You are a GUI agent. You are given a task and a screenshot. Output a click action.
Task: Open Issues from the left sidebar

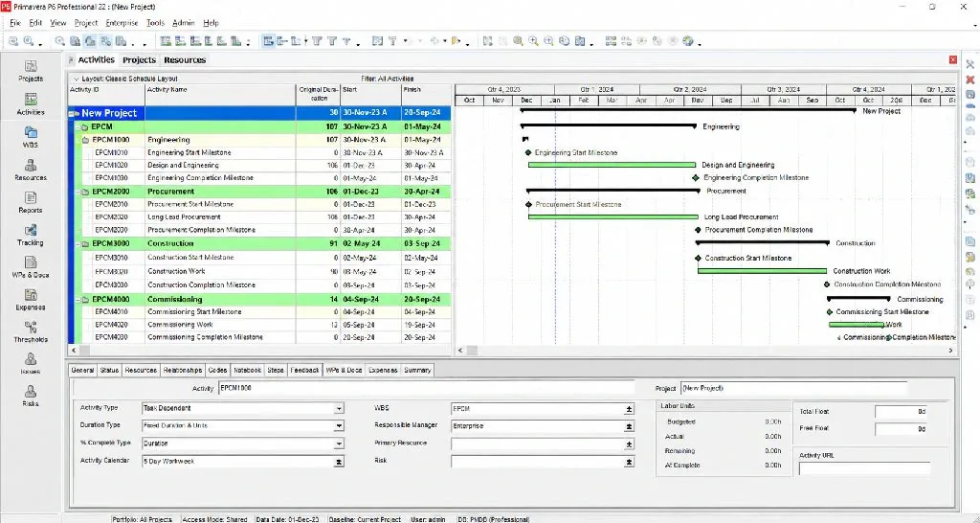click(x=31, y=363)
